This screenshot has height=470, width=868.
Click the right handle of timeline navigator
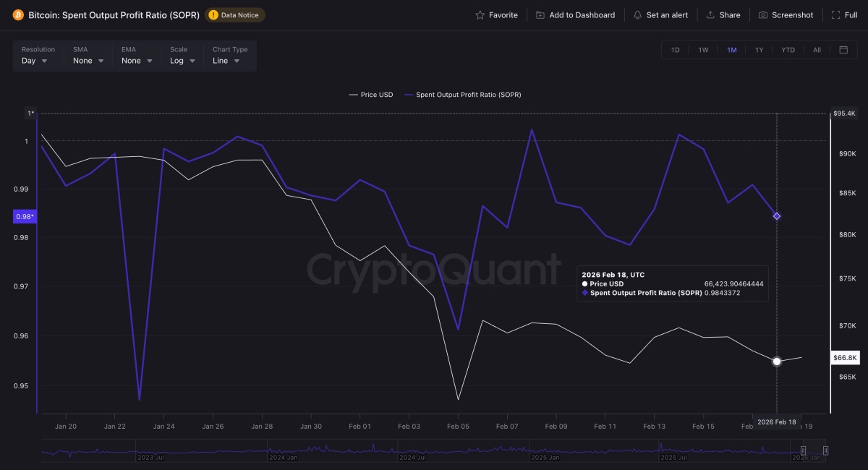click(825, 451)
